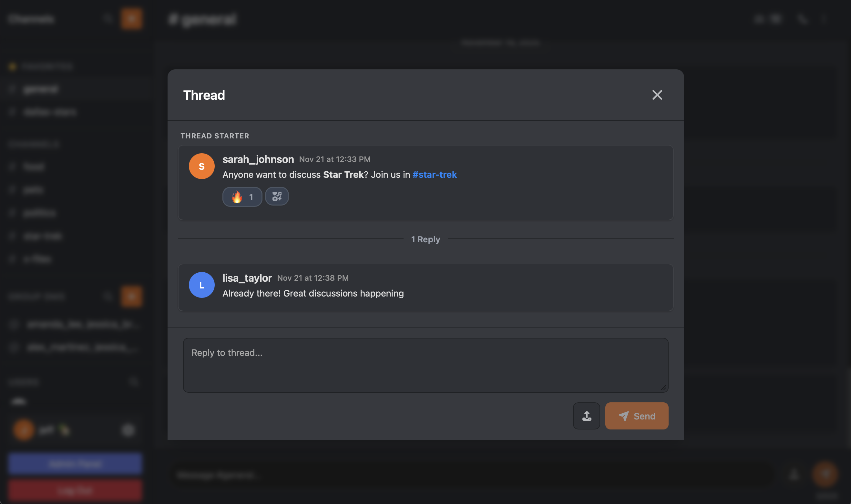Click the '1 Reply' divider label
The height and width of the screenshot is (504, 851).
426,239
